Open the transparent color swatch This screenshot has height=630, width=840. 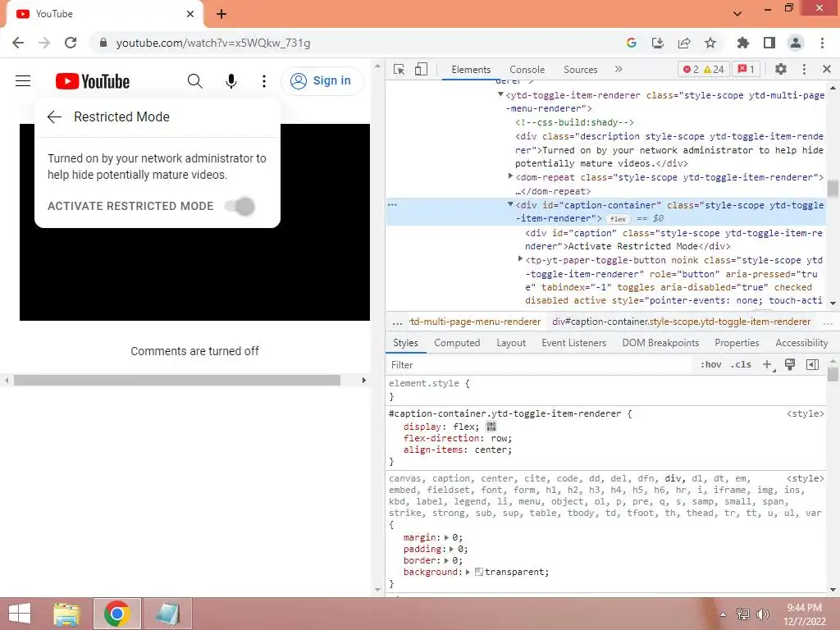click(479, 572)
